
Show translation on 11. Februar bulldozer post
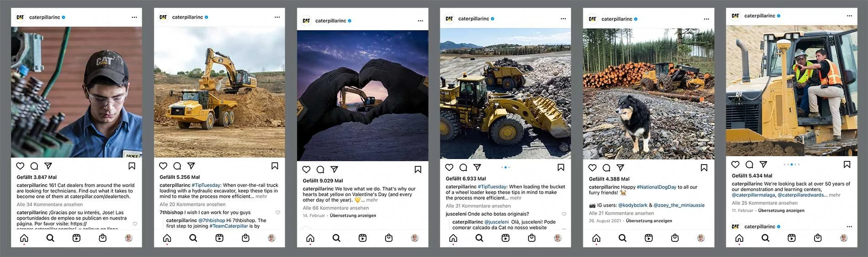pyautogui.click(x=781, y=211)
